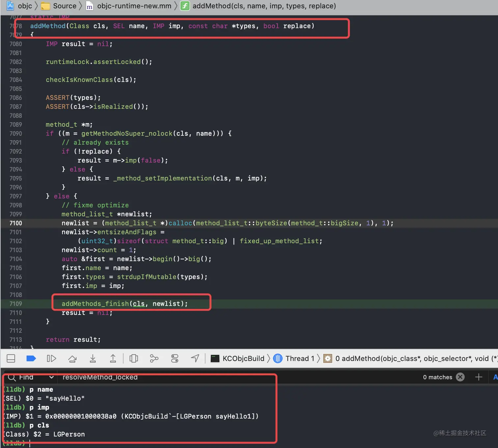Open the Environment Overrides control
Image resolution: width=498 pixels, height=448 pixels.
tap(175, 358)
